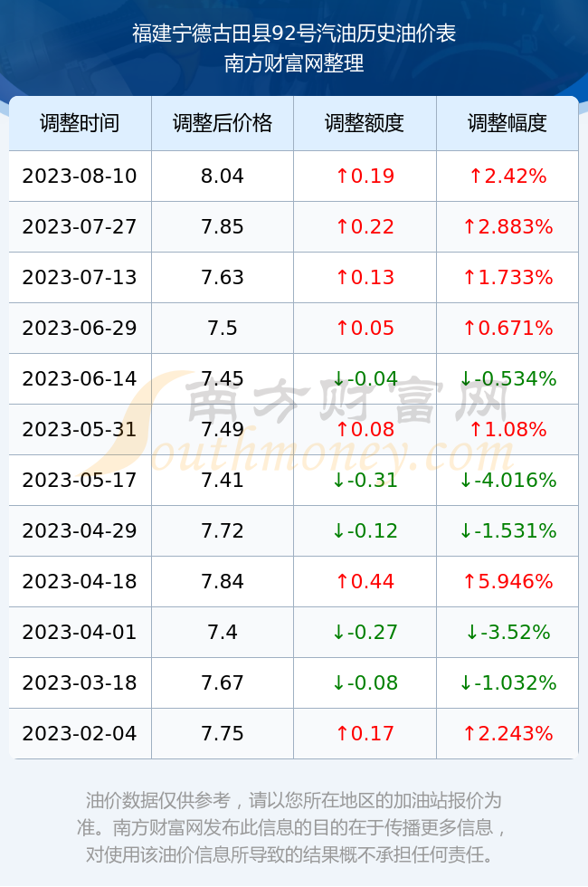Click the red up-arrow 0.44 cell

(x=365, y=581)
